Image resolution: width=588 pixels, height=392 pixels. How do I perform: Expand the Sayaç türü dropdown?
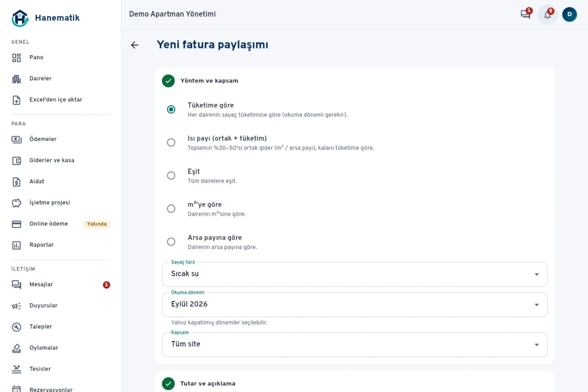(355, 274)
